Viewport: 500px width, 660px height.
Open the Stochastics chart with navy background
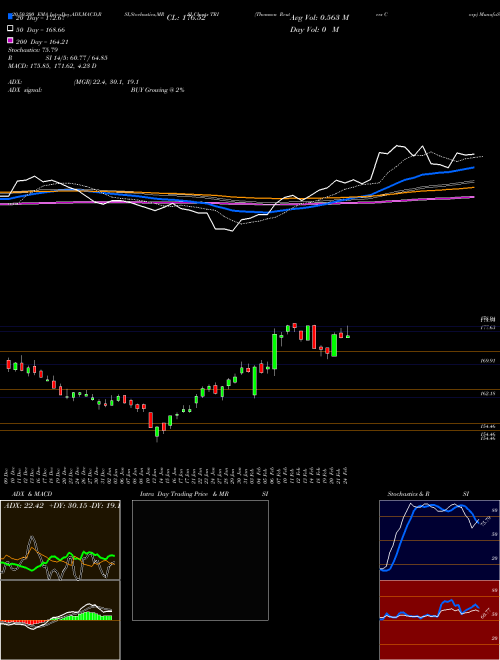(x=439, y=540)
